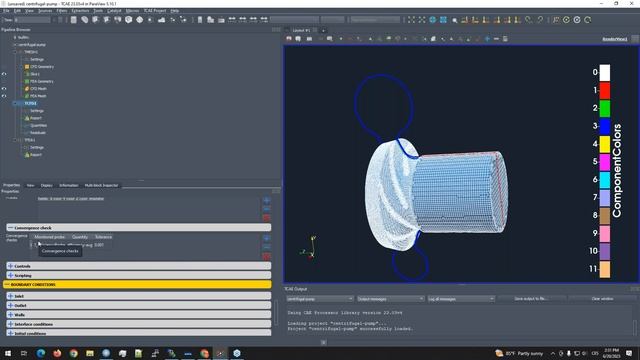Add a convergence check row with plus button
Viewport: 640px width, 360px height.
click(267, 238)
